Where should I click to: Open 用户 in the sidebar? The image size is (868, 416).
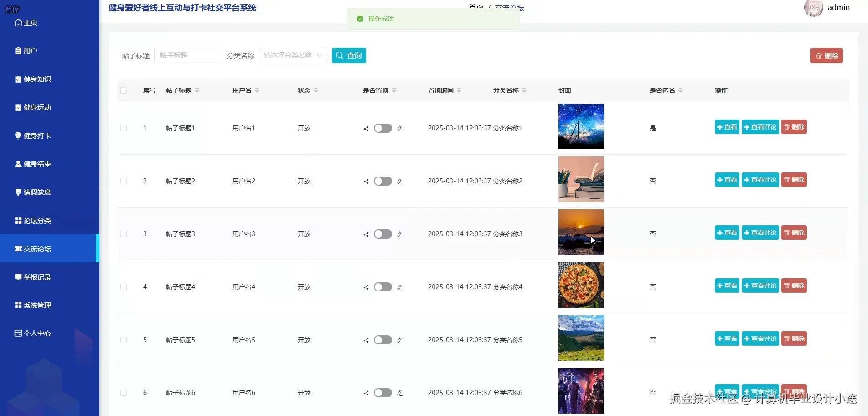tap(50, 51)
